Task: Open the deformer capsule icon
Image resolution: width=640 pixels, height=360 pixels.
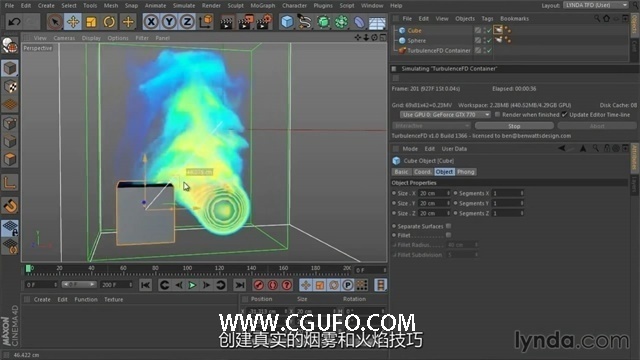Action: (x=359, y=22)
